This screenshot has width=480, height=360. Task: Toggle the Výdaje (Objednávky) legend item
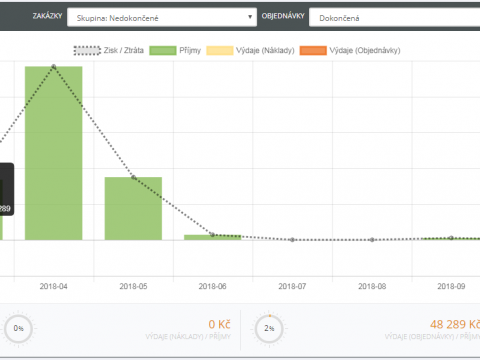350,50
